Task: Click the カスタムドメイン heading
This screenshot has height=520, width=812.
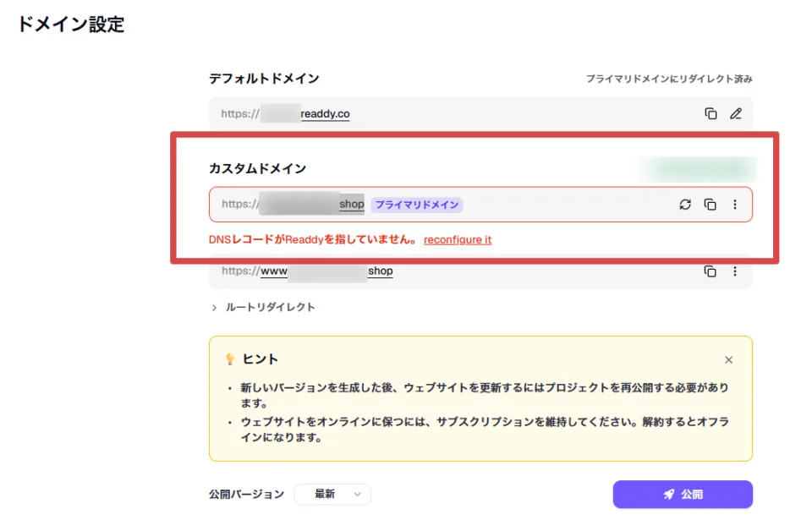Action: (257, 168)
